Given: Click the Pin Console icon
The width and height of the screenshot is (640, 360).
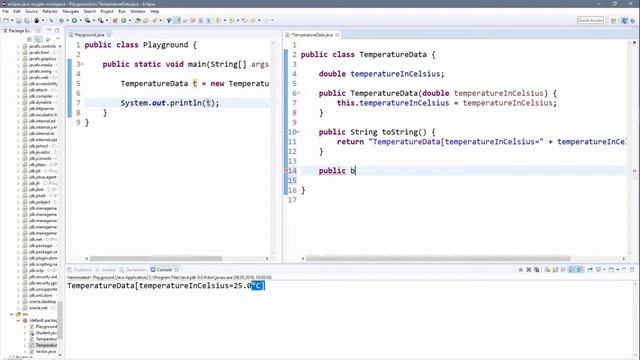Looking at the screenshot, I should tap(590, 269).
